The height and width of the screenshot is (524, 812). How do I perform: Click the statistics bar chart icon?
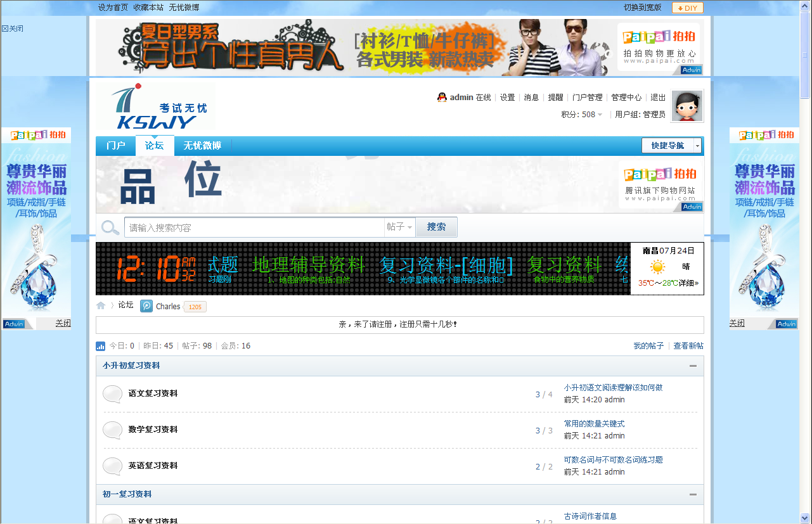coord(100,346)
